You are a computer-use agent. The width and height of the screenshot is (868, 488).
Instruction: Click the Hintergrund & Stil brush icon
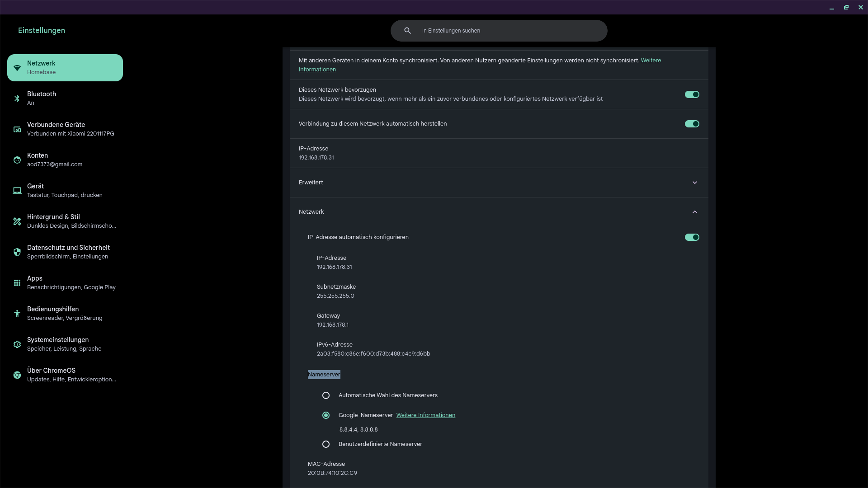coord(17,221)
